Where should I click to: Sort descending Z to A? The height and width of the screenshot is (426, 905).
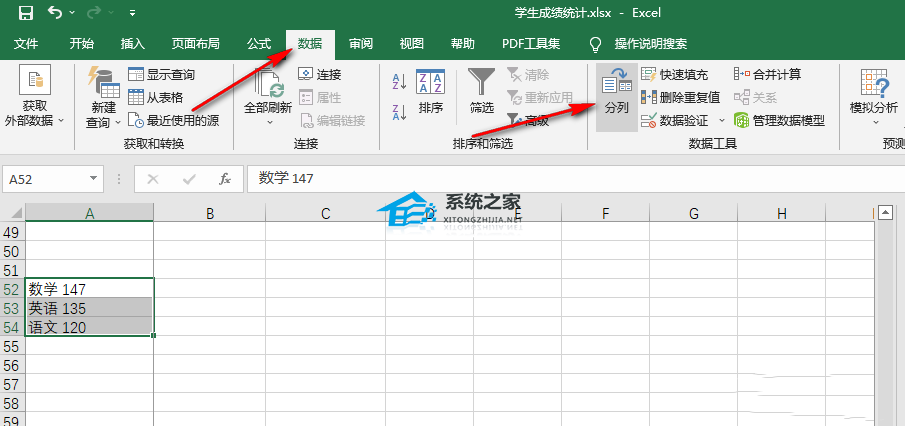[399, 112]
